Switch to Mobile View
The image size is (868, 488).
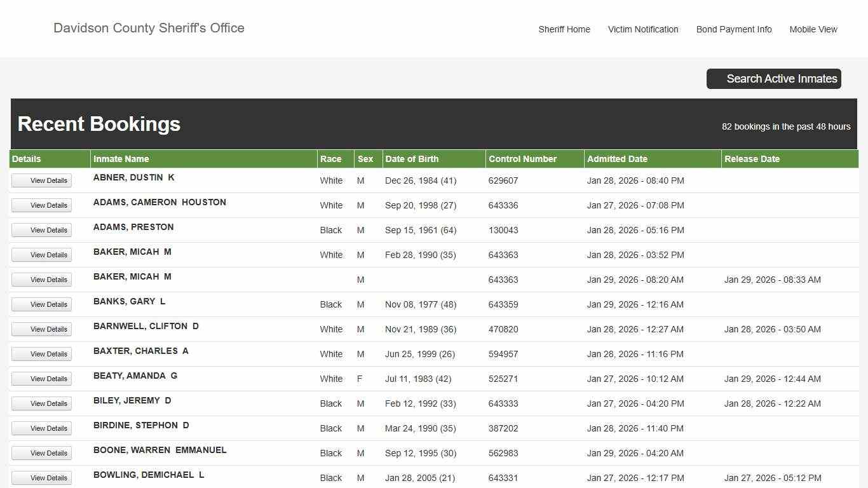tap(813, 29)
